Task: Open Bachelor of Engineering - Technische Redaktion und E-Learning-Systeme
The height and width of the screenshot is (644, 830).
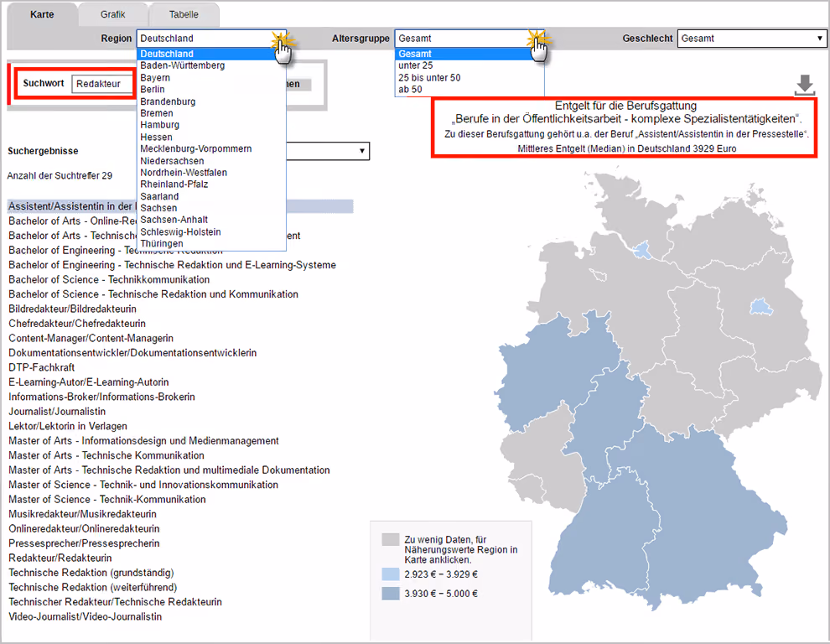Action: (x=172, y=265)
